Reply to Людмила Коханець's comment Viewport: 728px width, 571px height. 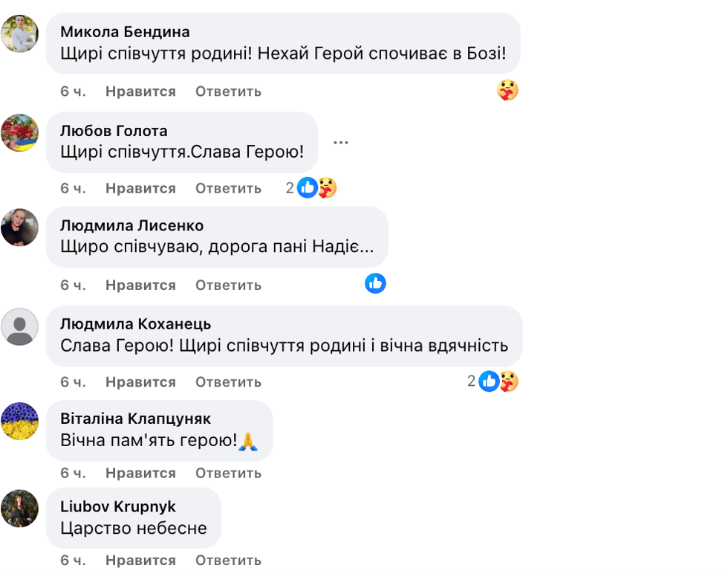pyautogui.click(x=228, y=382)
